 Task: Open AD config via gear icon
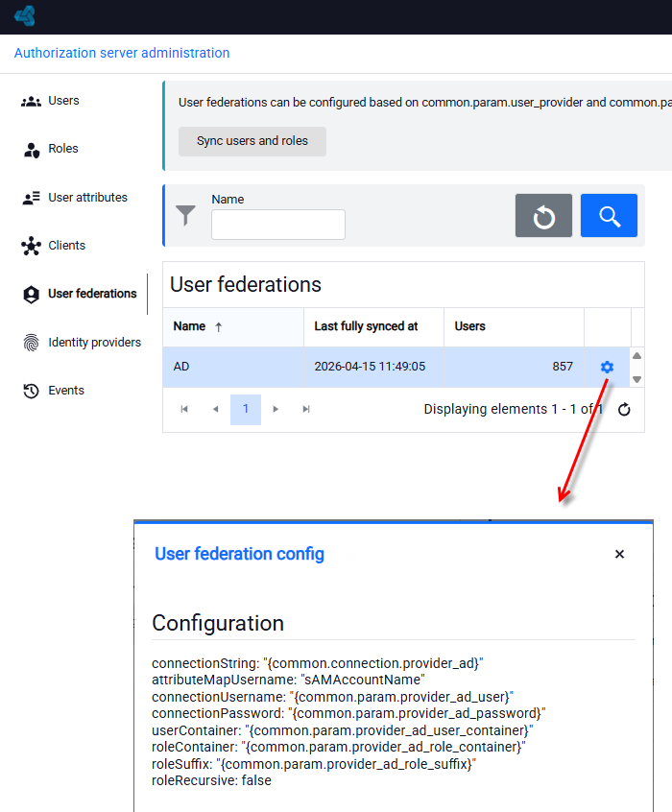point(607,367)
